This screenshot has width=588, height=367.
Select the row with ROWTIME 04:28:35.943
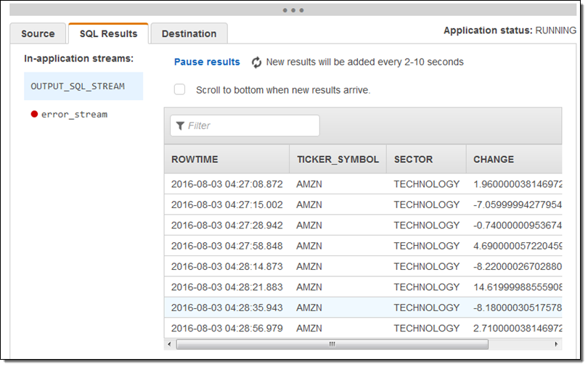(x=363, y=308)
